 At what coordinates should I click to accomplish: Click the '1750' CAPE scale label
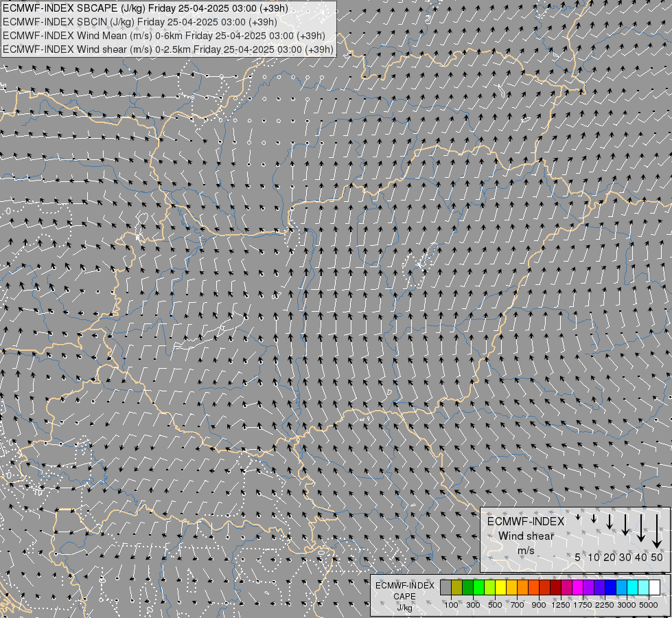[583, 605]
